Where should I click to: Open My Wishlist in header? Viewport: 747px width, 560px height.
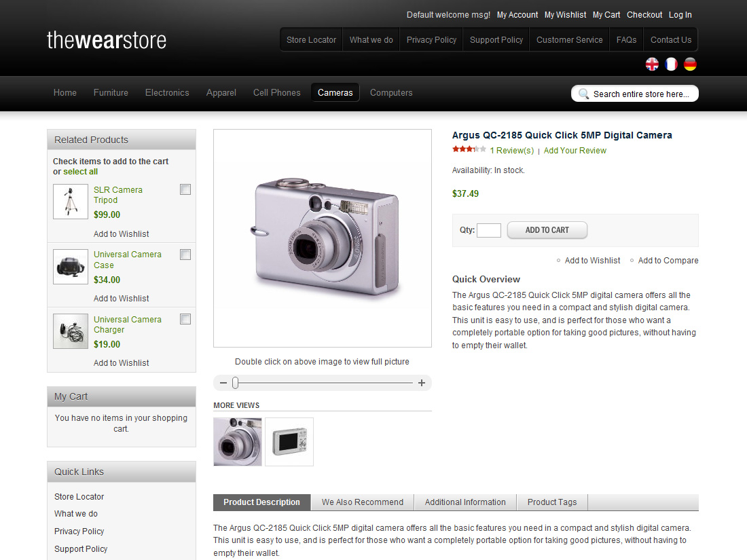pyautogui.click(x=565, y=15)
